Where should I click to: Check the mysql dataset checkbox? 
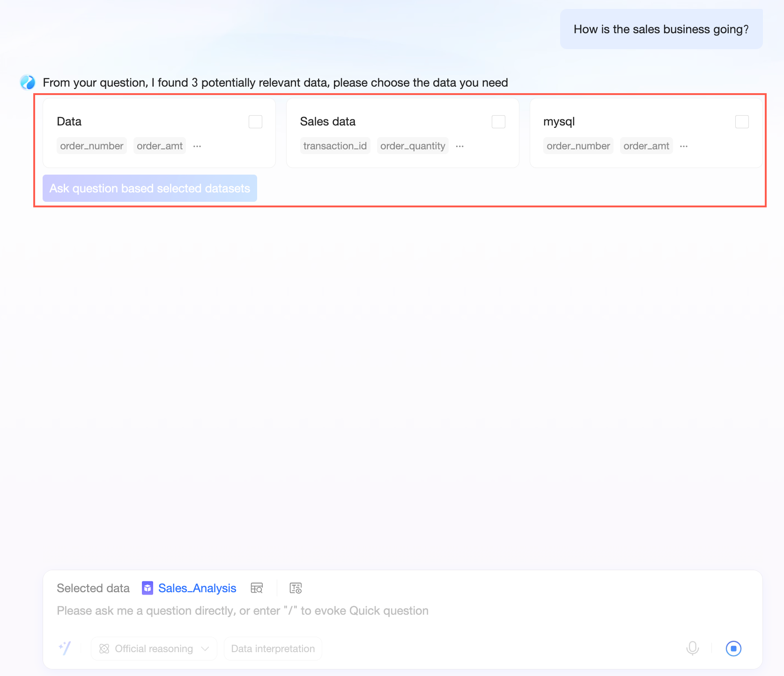click(x=742, y=122)
